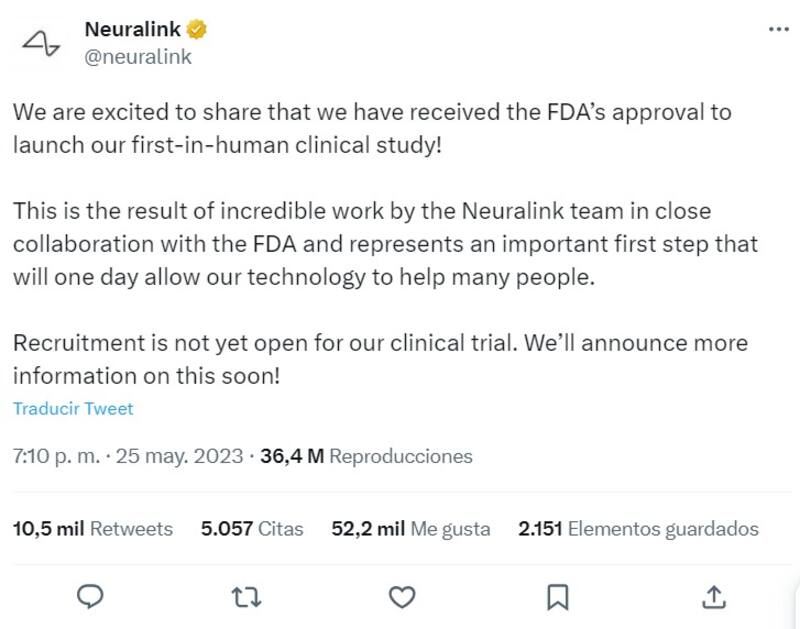The height and width of the screenshot is (629, 800).
Task: Open the share tweet options
Action: tap(714, 597)
